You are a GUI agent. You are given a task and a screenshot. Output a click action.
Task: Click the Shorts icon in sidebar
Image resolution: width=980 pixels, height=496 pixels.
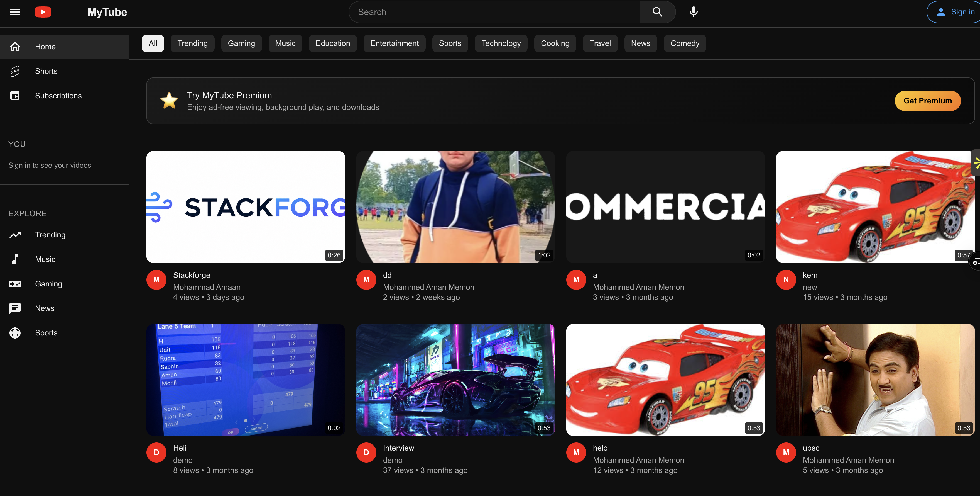[x=15, y=71]
